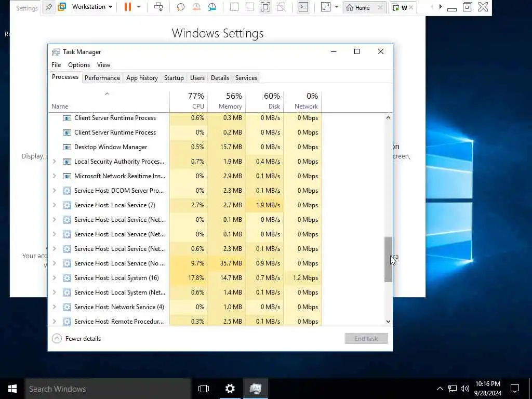The image size is (532, 399).
Task: Open the stretch options dropdown arrow
Action: pyautogui.click(x=336, y=7)
